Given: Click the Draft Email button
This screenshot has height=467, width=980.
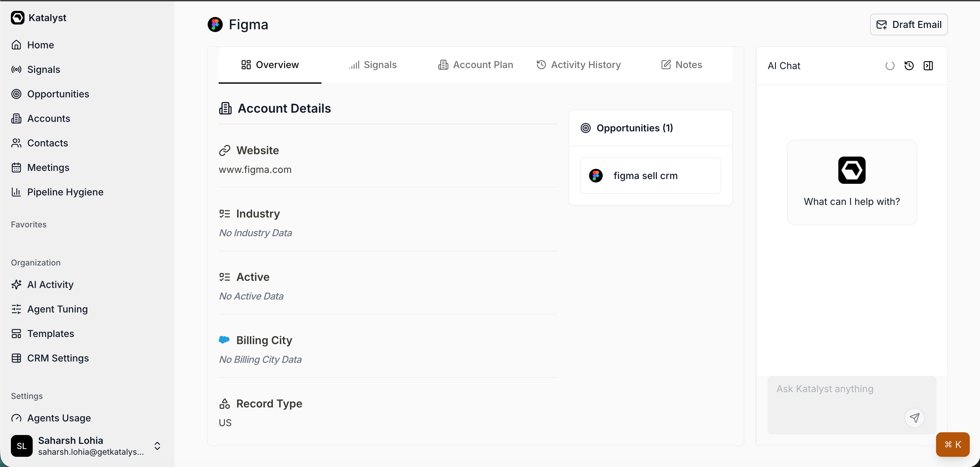Looking at the screenshot, I should click(908, 25).
